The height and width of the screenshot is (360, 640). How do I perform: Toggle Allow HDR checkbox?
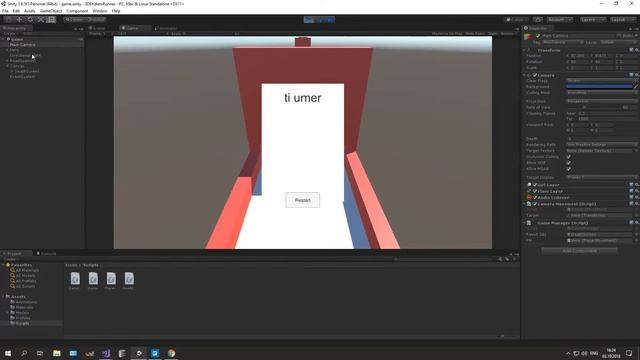pyautogui.click(x=569, y=162)
